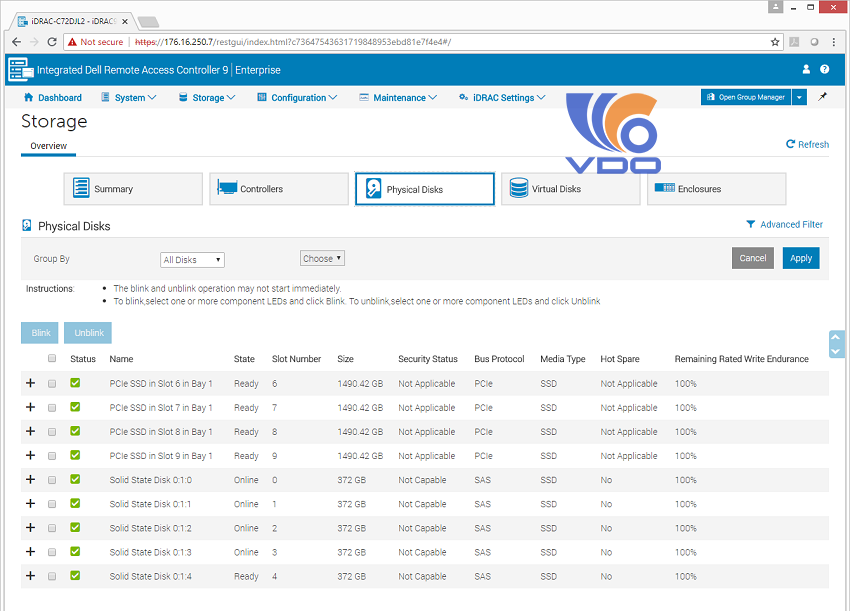The height and width of the screenshot is (611, 850).
Task: Select checkbox for Solid State Disk 0:1:3
Action: 52,552
